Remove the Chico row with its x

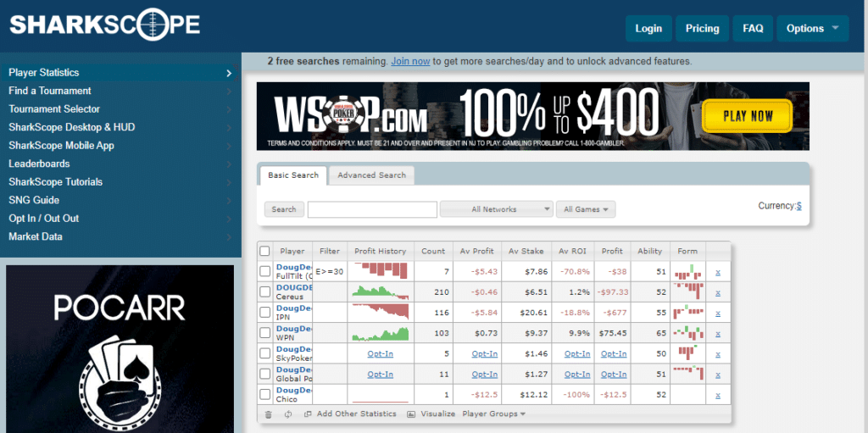[x=718, y=396]
